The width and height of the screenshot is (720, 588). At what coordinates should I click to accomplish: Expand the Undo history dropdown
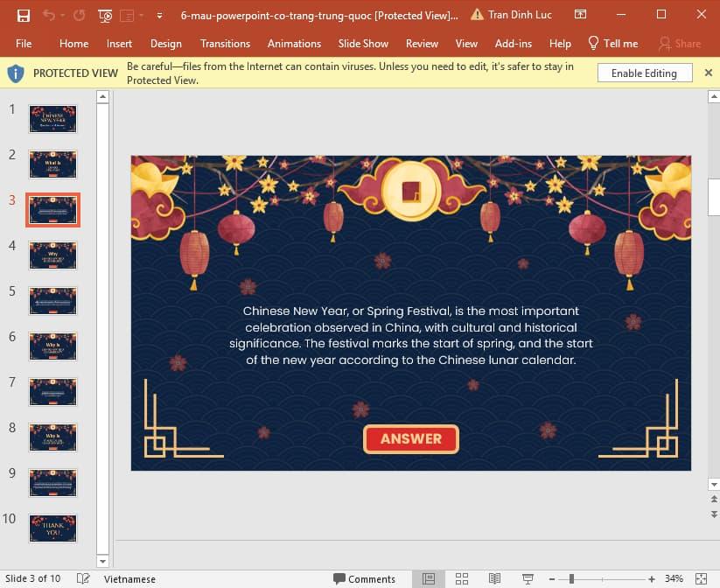tap(61, 15)
